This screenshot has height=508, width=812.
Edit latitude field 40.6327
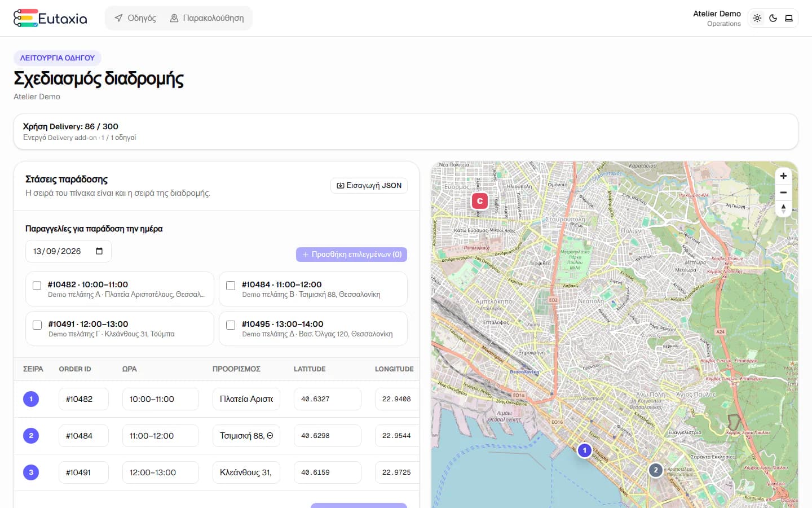328,399
